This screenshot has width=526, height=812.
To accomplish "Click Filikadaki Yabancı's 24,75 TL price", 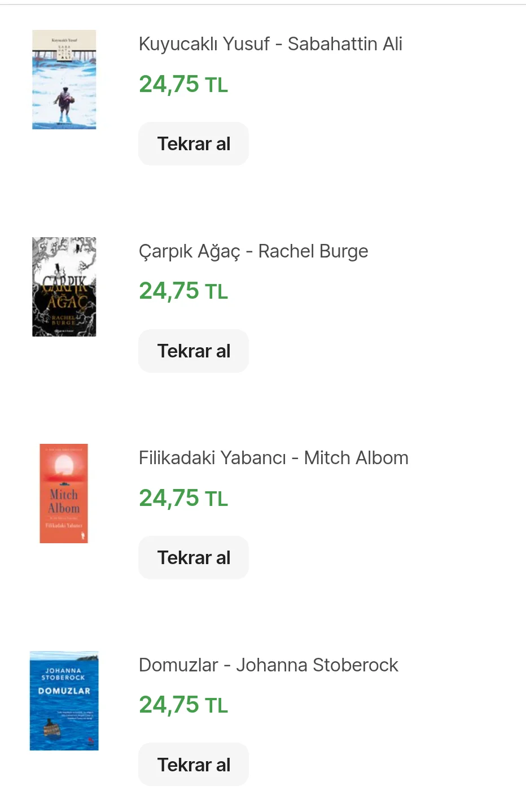I will tap(183, 499).
